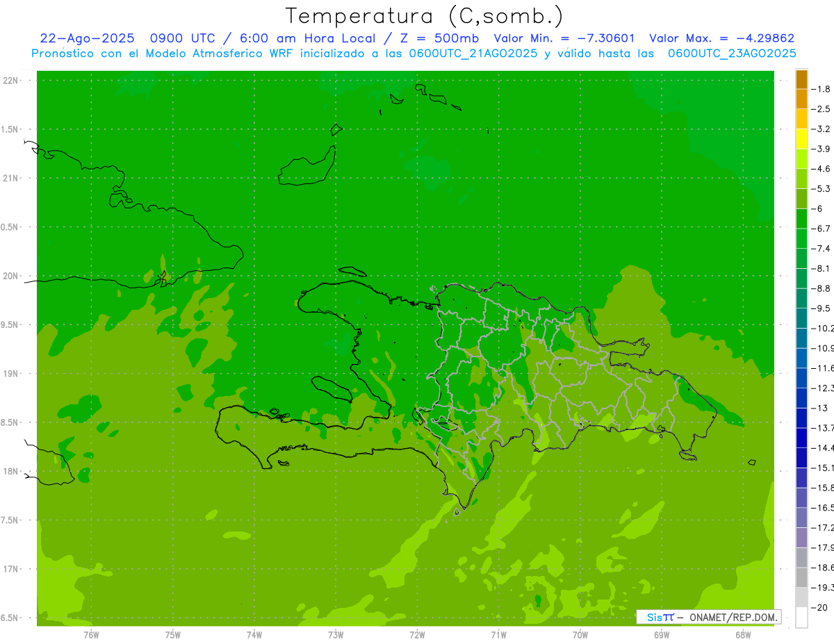Click the "74W" longitude axis label
Viewport: 834px width, 644px height.
click(254, 635)
